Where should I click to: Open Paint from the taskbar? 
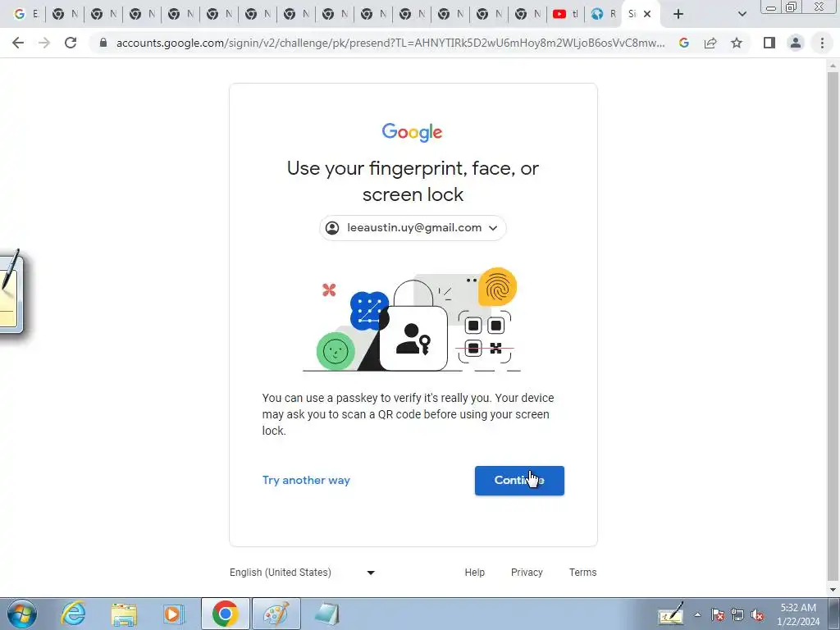click(x=276, y=614)
